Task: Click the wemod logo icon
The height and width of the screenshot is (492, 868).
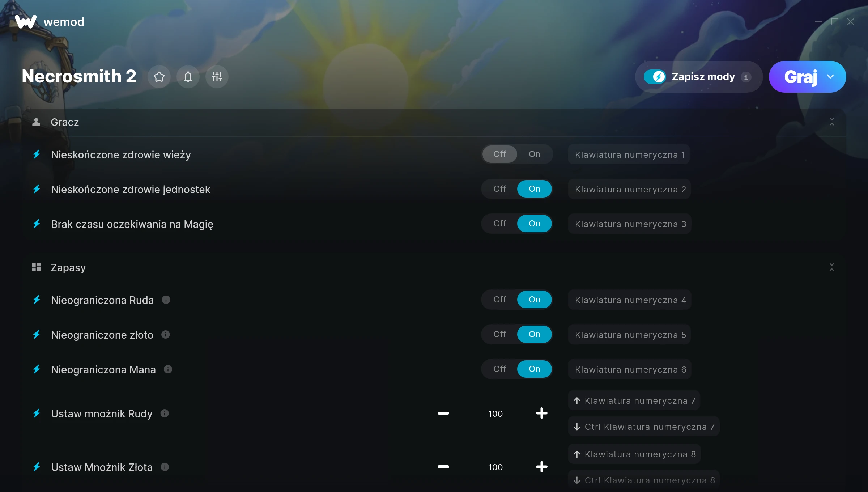Action: pos(25,22)
